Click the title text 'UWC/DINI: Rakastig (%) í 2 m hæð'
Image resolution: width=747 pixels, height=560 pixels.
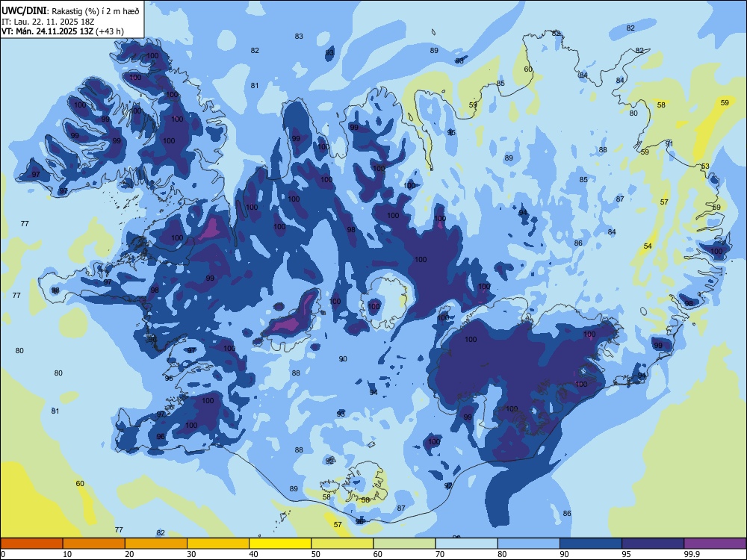pos(70,11)
